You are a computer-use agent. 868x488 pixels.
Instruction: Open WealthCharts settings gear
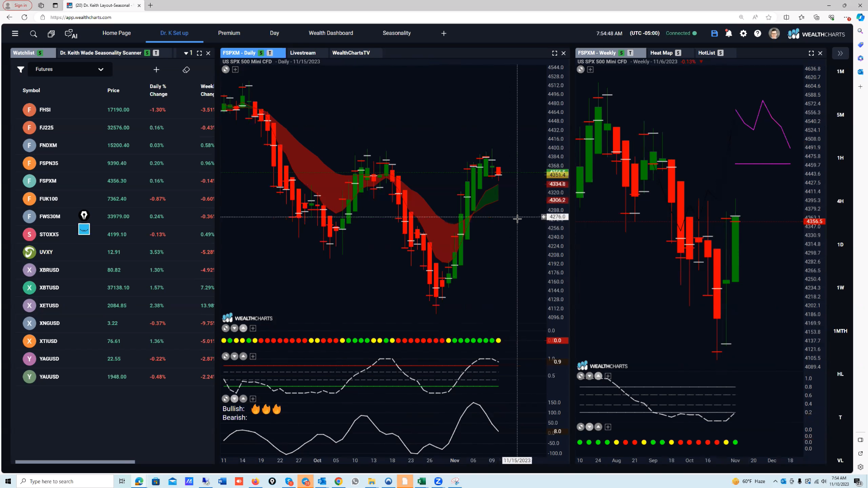743,33
